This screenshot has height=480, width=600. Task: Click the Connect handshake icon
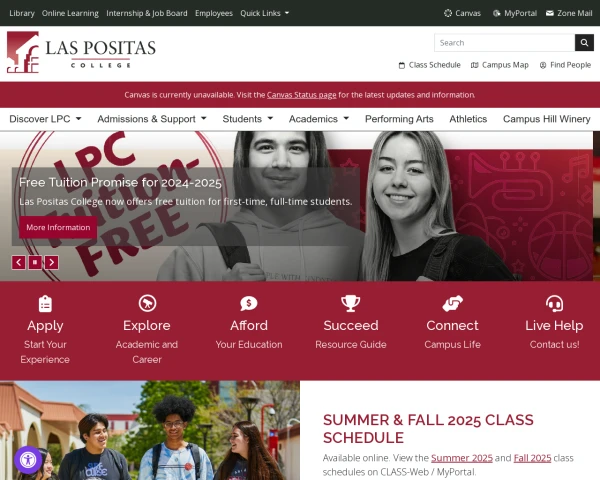[x=452, y=303]
